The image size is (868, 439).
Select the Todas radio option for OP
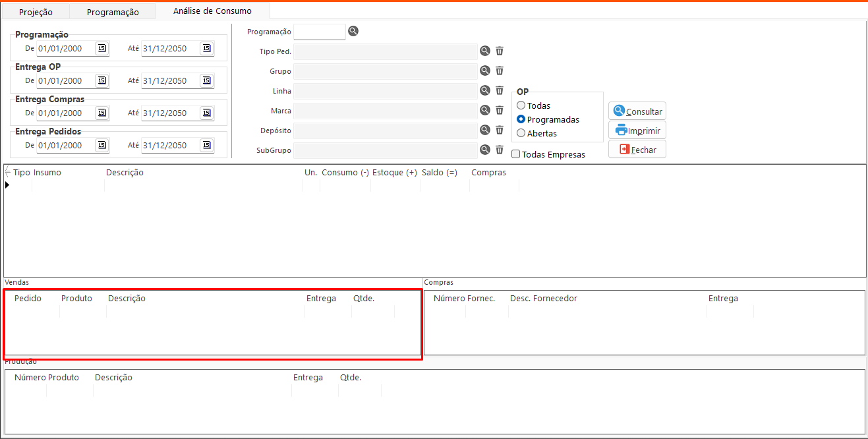[521, 105]
